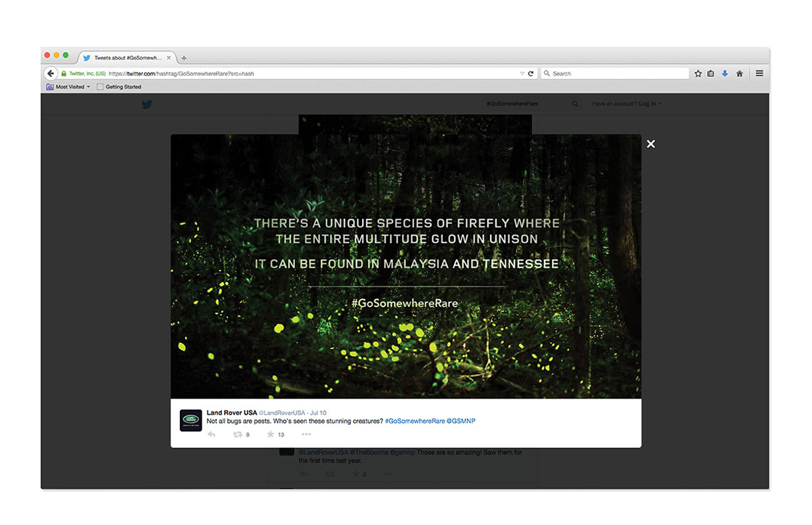Screen dimensions: 812x525
Task: Click the browser Search box
Action: [x=614, y=73]
